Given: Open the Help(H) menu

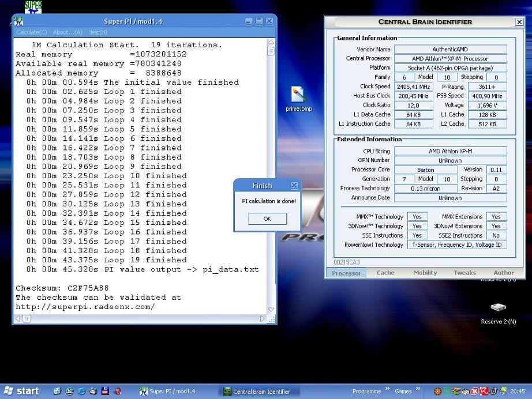Looking at the screenshot, I should (98, 32).
